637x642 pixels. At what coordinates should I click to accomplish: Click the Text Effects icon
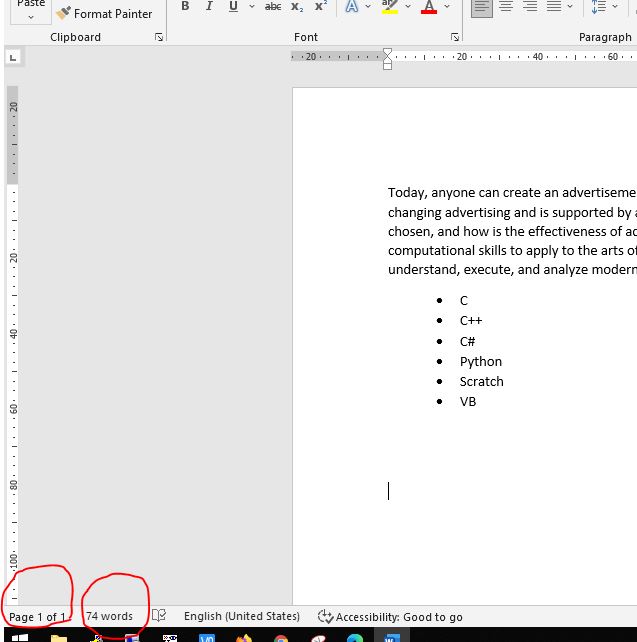[x=351, y=7]
